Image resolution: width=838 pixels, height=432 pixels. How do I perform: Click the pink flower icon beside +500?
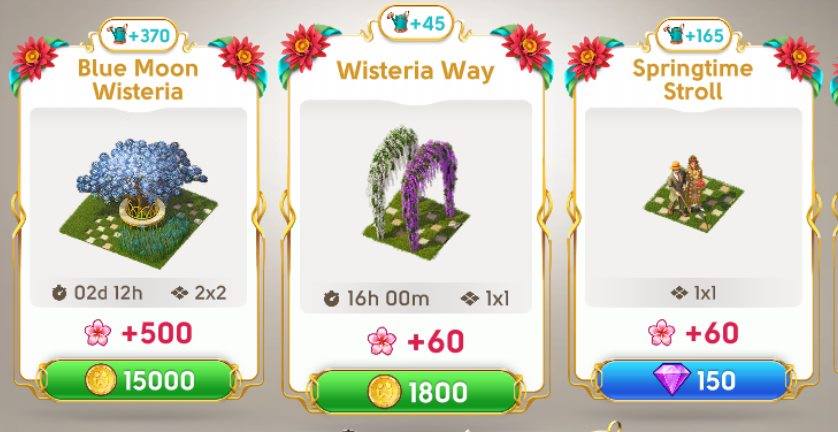(x=98, y=333)
